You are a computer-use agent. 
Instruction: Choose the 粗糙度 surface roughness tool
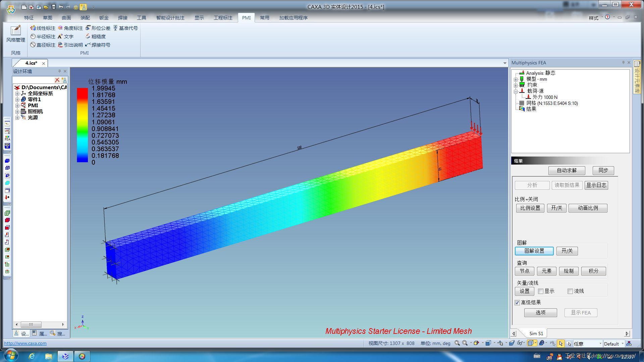pyautogui.click(x=95, y=37)
